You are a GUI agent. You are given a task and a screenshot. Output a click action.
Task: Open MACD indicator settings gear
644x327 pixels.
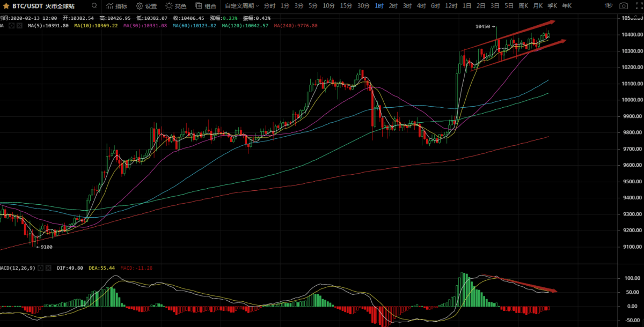pos(40,268)
